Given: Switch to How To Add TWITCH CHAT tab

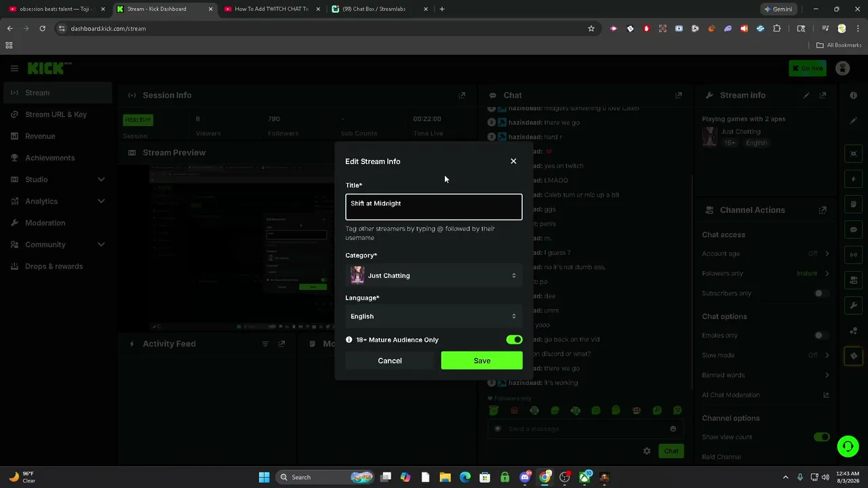Looking at the screenshot, I should point(271,9).
